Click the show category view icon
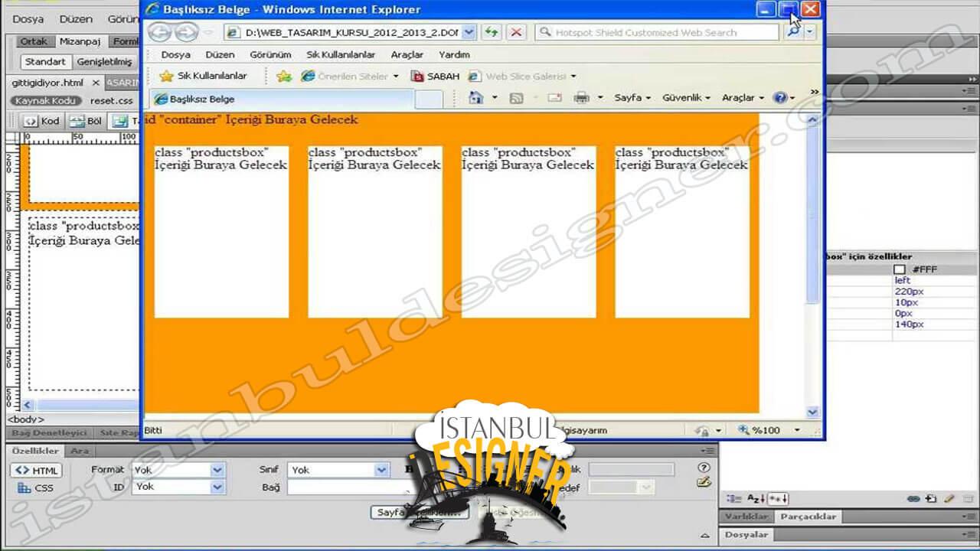 point(734,498)
